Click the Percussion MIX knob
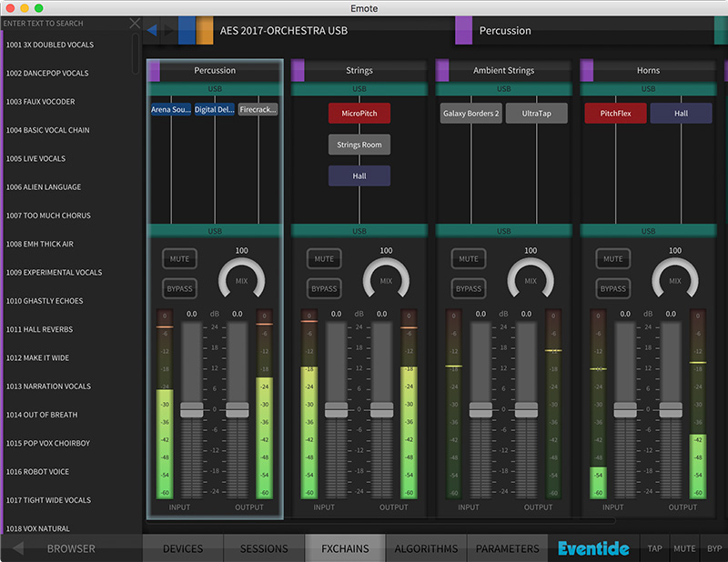 pos(241,280)
